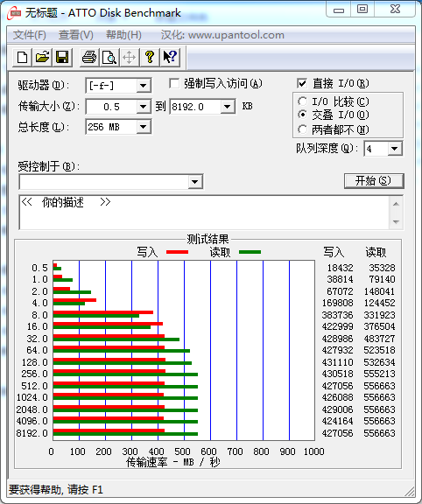The image size is (422, 504).
Task: Click the window resize grip in status bar
Action: pyautogui.click(x=410, y=492)
